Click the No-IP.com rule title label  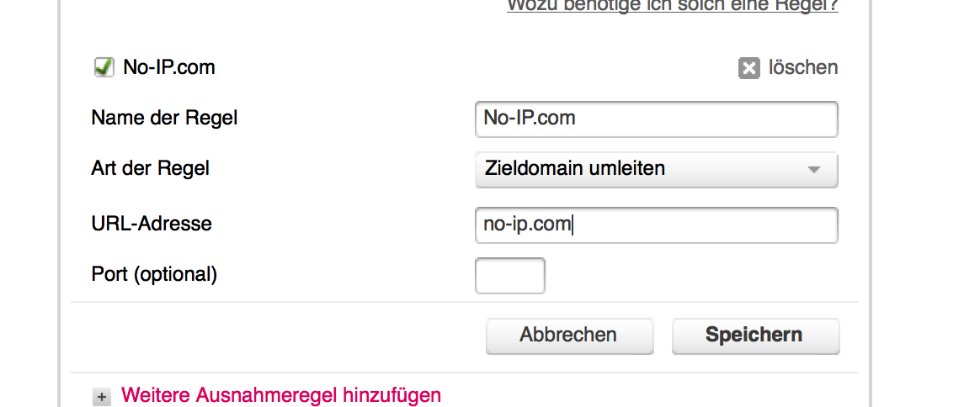169,67
